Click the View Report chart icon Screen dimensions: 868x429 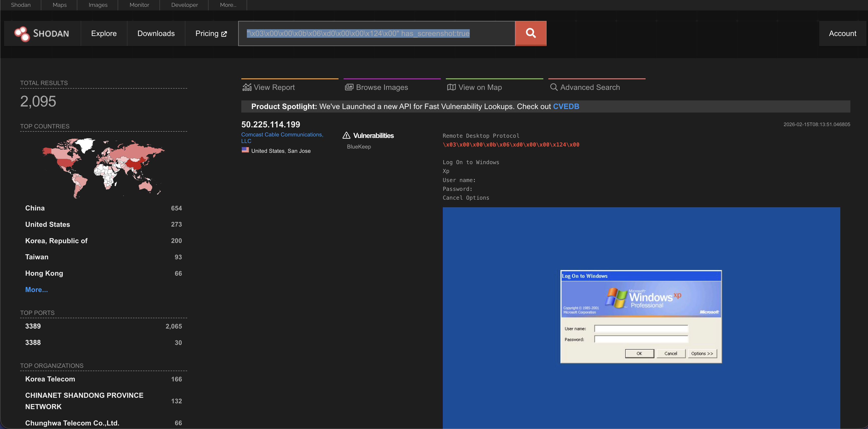click(x=247, y=87)
